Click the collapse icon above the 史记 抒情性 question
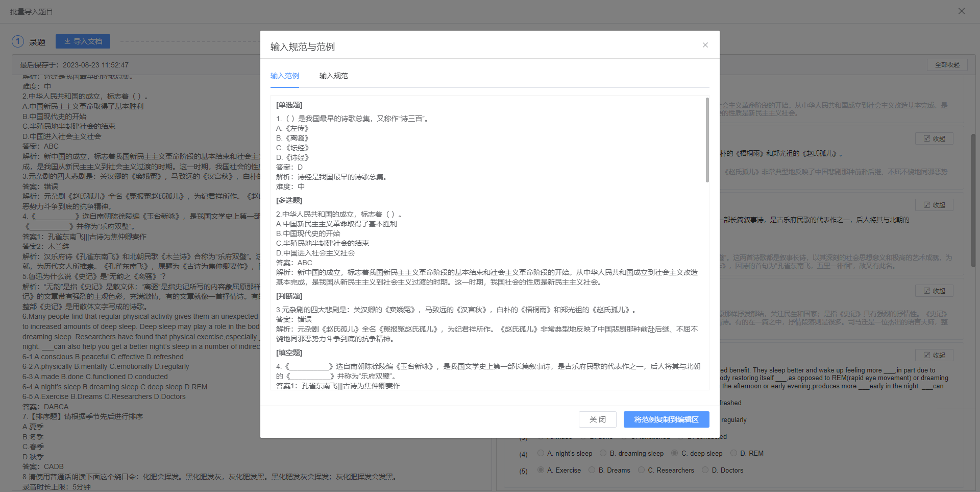Viewport: 980px width, 492px height. pos(926,291)
